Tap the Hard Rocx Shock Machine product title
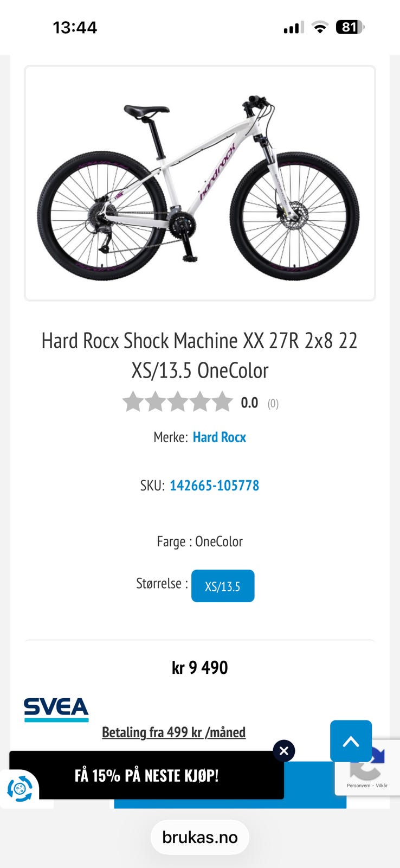Image resolution: width=400 pixels, height=868 pixels. click(x=200, y=355)
